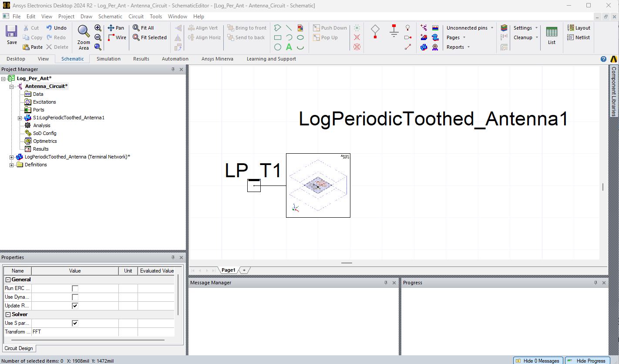The image size is (619, 364).
Task: Click the Push Down toolbar command
Action: pos(330,27)
